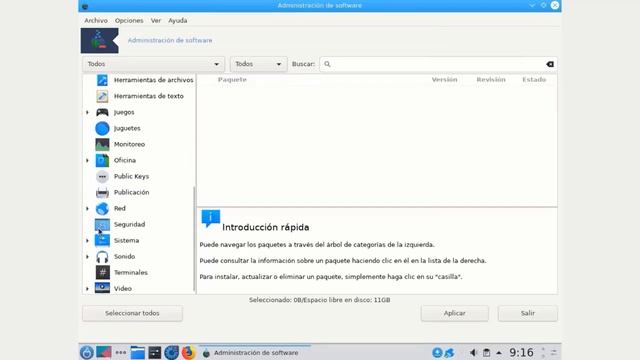
Task: Click the Administración de software taskbar entry
Action: pos(255,352)
